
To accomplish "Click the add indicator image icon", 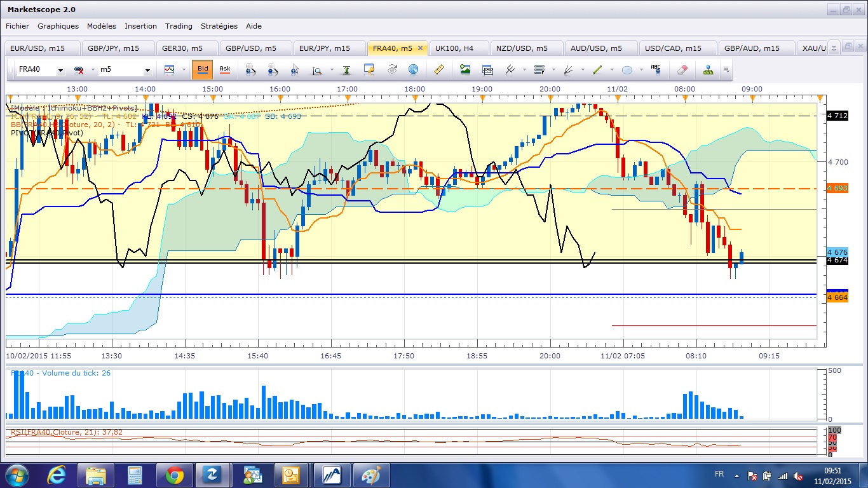I will coord(465,70).
